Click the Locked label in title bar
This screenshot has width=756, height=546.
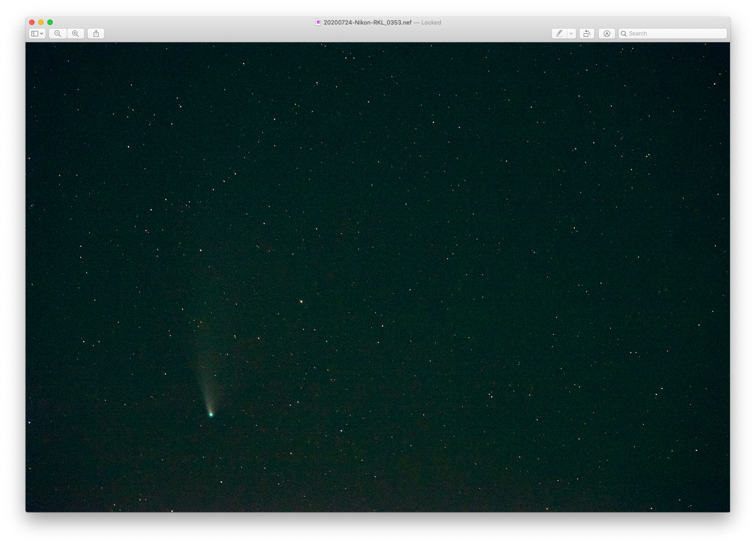click(431, 22)
